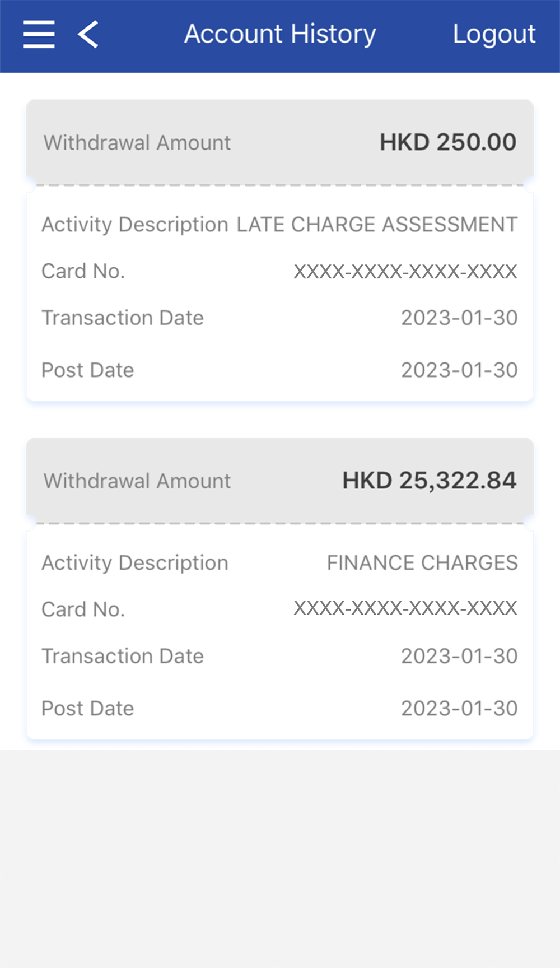The width and height of the screenshot is (560, 968).
Task: Tap the second Post Date value
Action: [x=459, y=709]
